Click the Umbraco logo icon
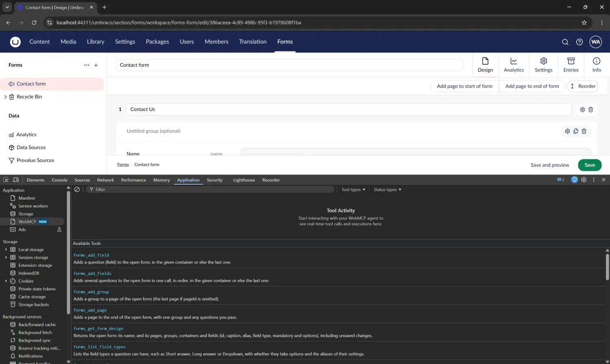The width and height of the screenshot is (610, 364). pos(15,42)
